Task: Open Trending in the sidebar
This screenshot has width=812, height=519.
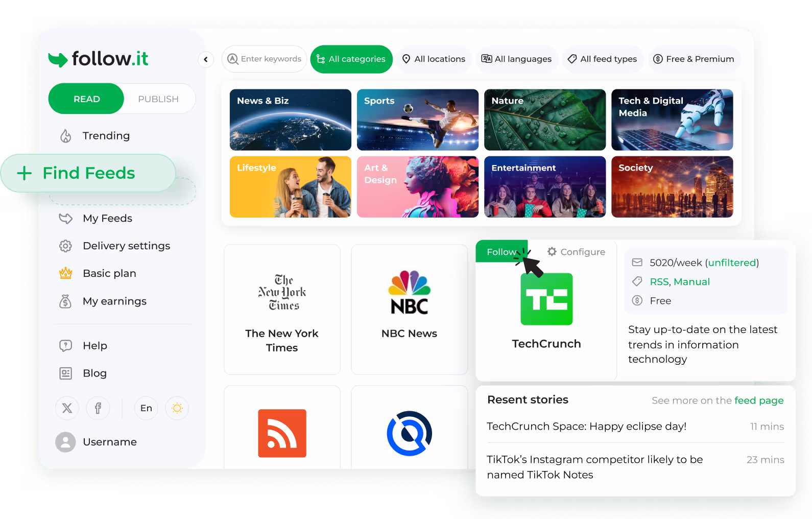Action: point(106,136)
